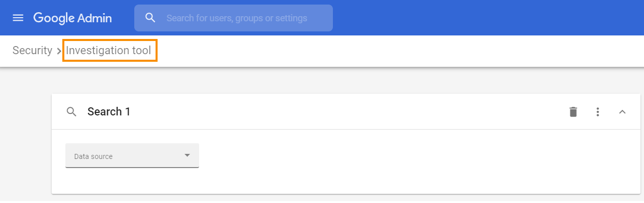
Task: Collapse the Search 1 card
Action: click(x=623, y=112)
